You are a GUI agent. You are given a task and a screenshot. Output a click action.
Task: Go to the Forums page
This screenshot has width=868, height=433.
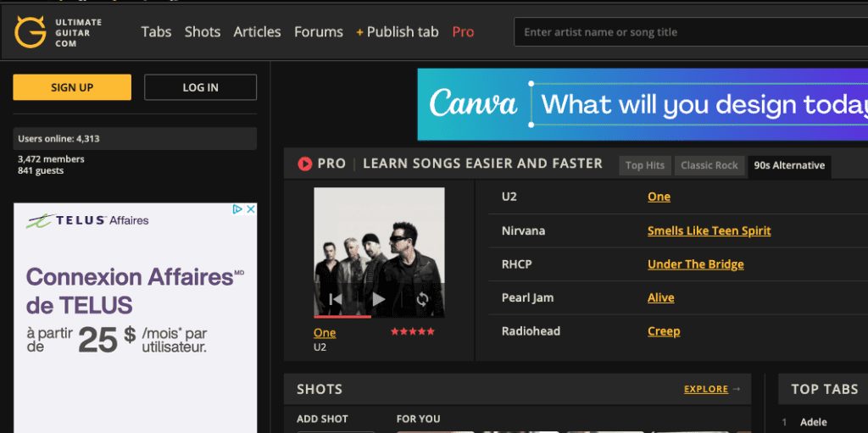(319, 32)
